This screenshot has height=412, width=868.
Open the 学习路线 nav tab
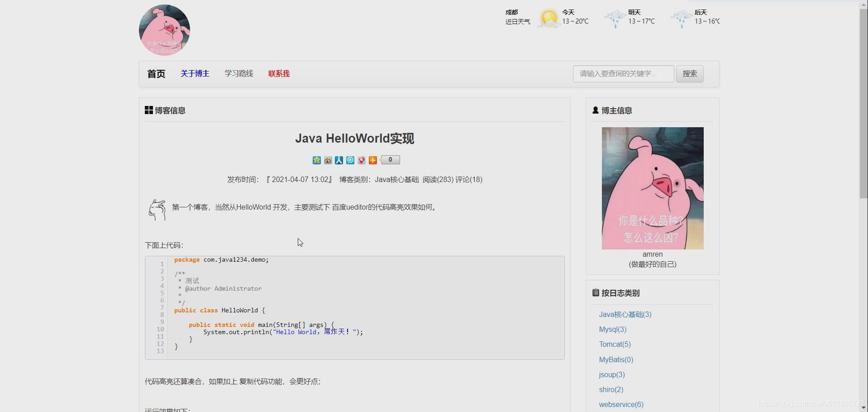click(x=238, y=74)
